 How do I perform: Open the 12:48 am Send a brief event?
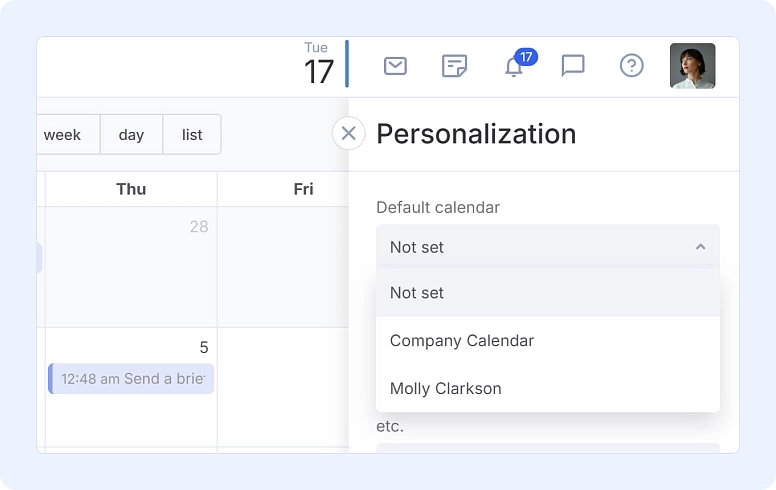pyautogui.click(x=131, y=379)
